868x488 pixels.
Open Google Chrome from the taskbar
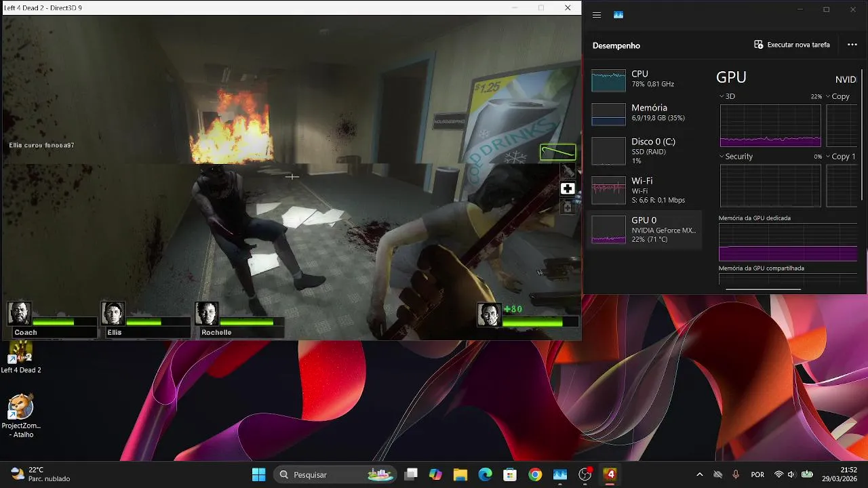coord(535,474)
